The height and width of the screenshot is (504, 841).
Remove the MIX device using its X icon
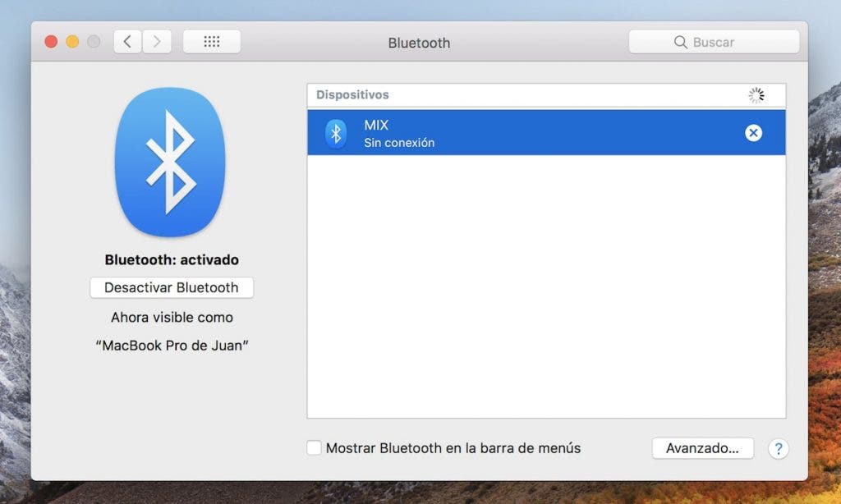point(753,132)
